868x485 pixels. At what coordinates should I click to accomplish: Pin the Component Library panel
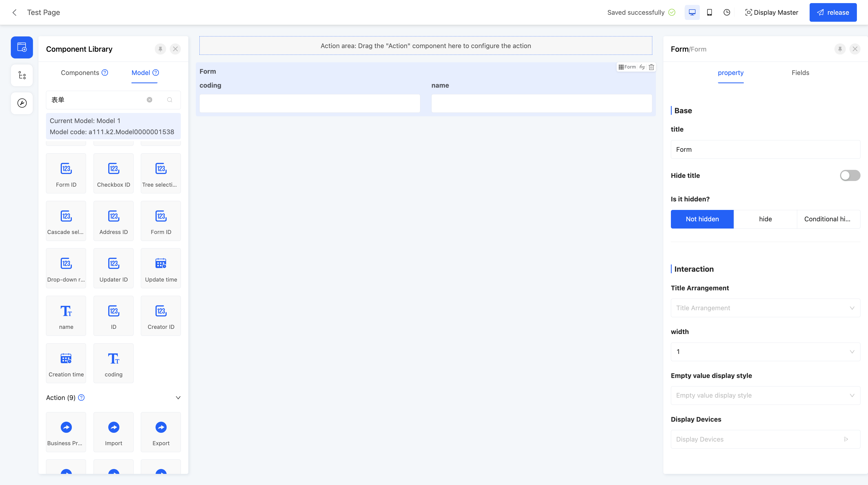point(160,49)
